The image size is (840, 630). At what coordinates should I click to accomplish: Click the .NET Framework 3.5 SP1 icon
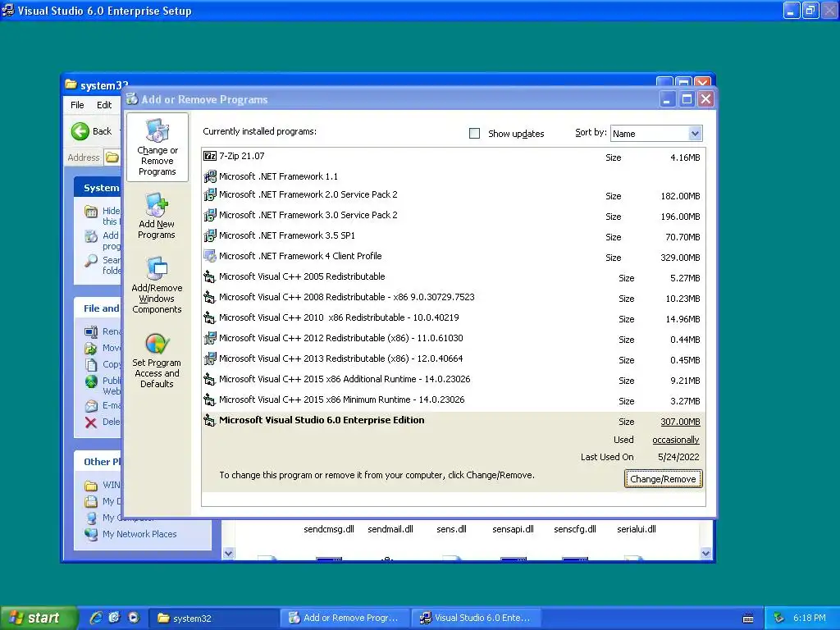(x=210, y=235)
